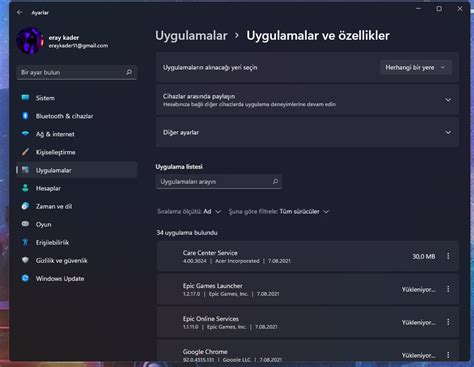
Task: Open Hesaplar settings page
Action: [x=77, y=188]
